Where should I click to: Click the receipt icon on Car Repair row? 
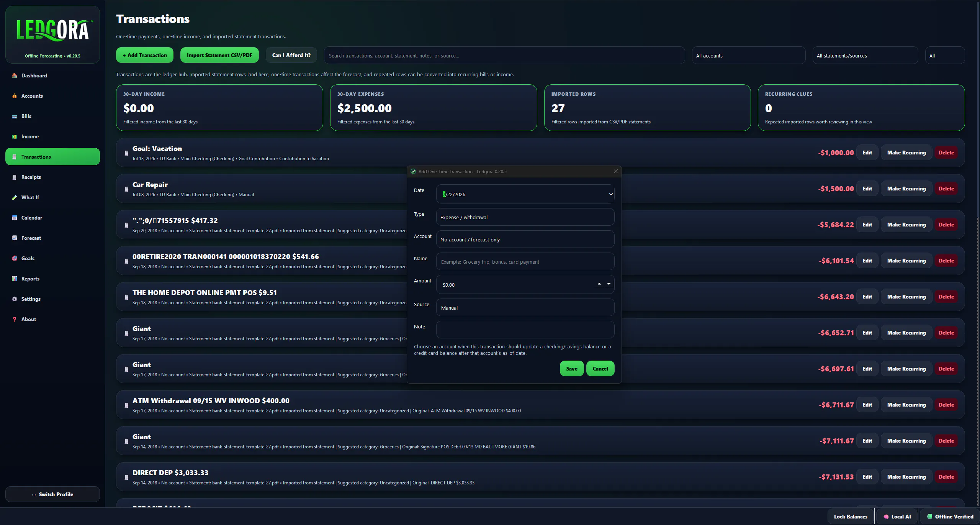(126, 189)
